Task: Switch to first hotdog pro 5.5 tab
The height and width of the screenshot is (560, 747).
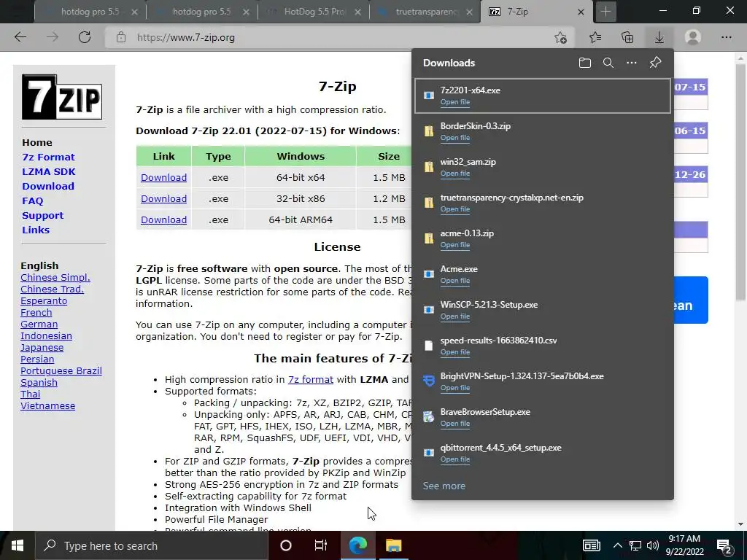Action: 90,12
